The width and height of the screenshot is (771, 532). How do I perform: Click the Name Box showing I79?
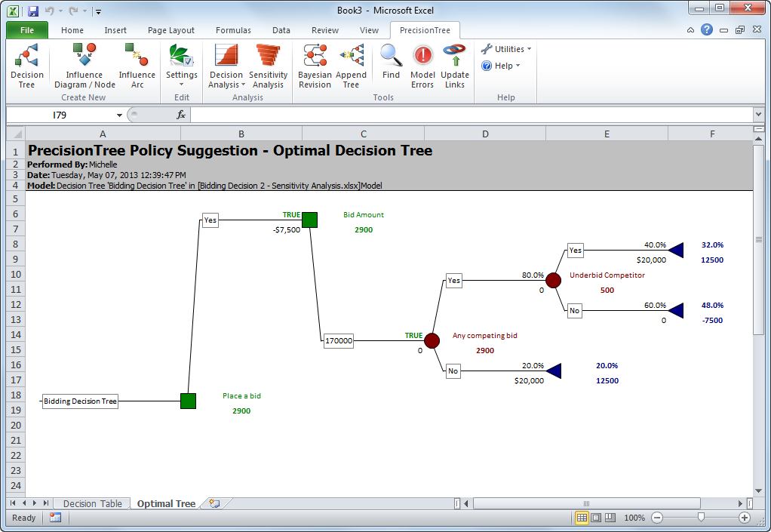pyautogui.click(x=60, y=115)
